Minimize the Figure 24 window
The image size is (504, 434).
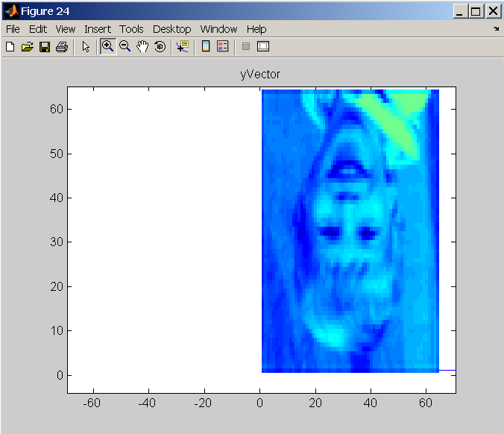click(x=460, y=11)
